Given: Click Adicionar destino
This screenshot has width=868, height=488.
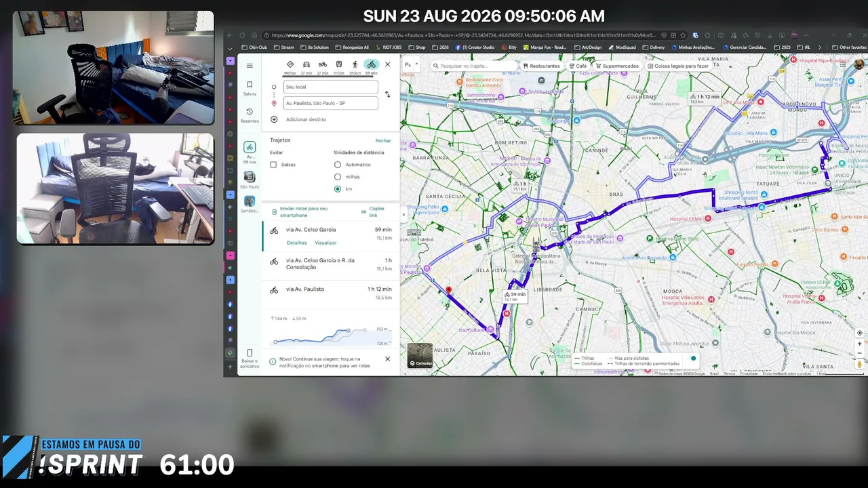Looking at the screenshot, I should 306,119.
